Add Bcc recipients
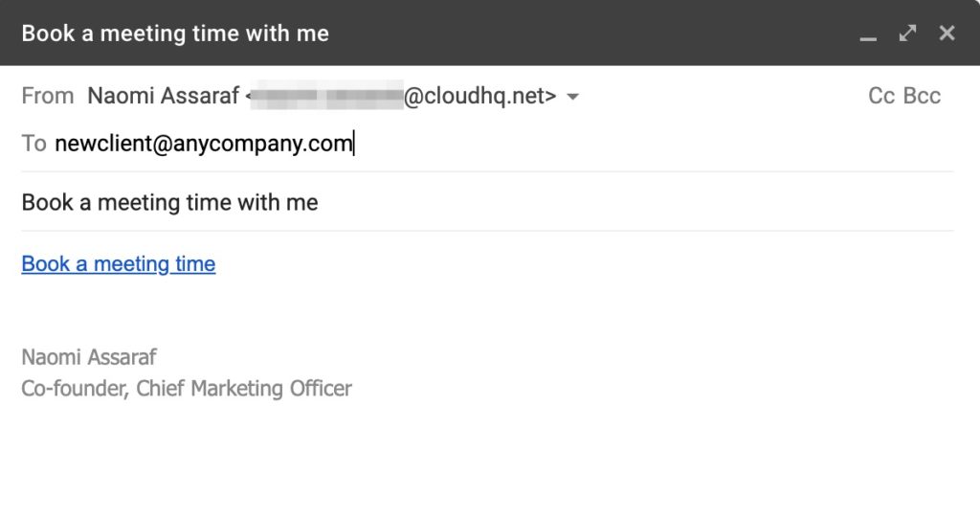The height and width of the screenshot is (519, 980). 922,96
